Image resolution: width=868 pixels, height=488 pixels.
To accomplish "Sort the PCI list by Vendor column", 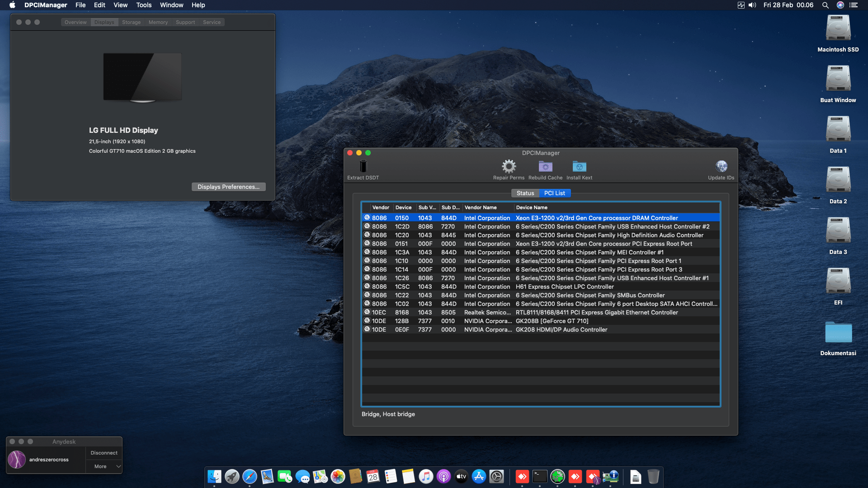I will click(x=382, y=207).
